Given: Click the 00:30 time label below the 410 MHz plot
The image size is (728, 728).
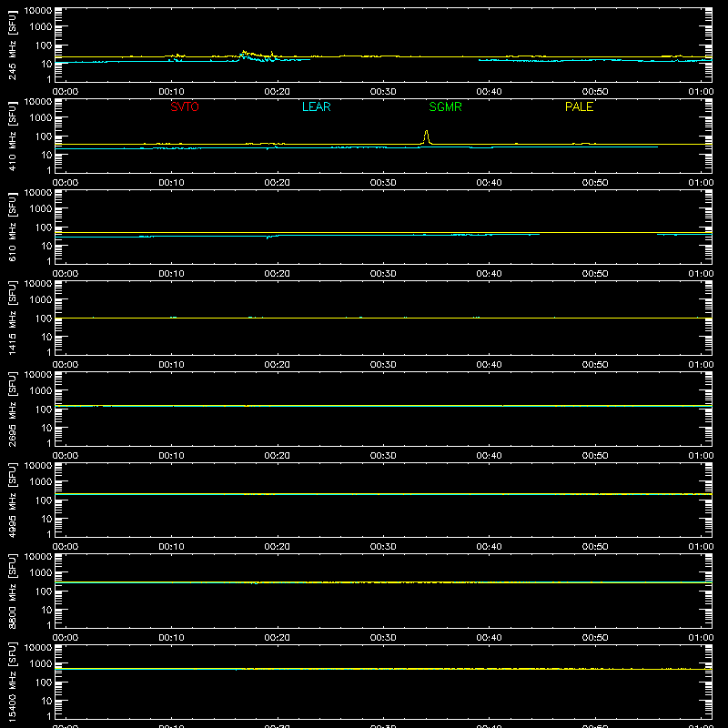Looking at the screenshot, I should (x=383, y=183).
